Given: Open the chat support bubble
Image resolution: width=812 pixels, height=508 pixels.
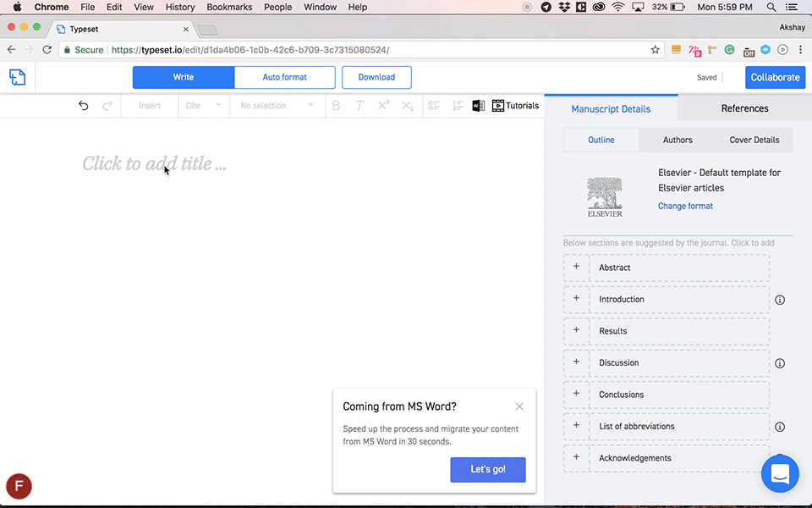Looking at the screenshot, I should coord(780,473).
